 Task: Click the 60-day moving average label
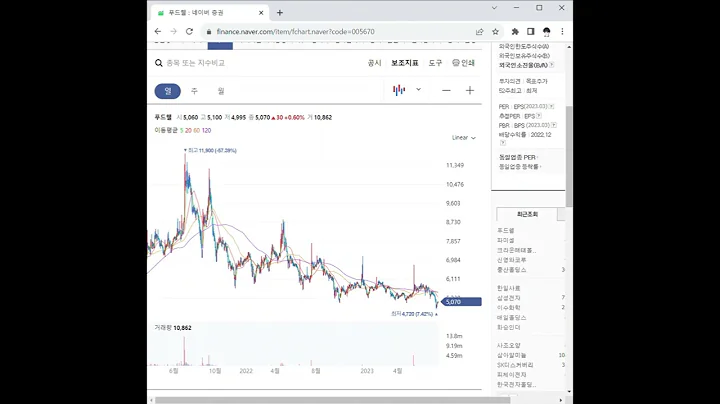click(x=197, y=130)
